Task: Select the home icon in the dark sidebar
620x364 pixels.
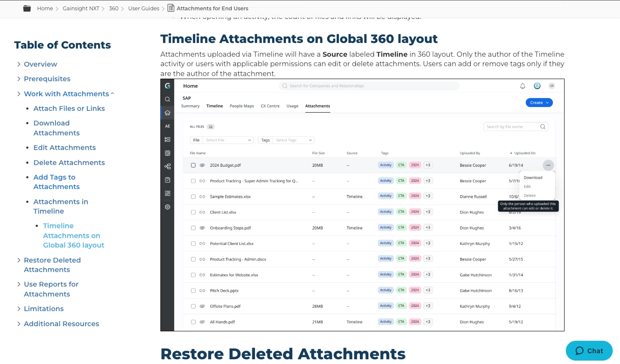Action: point(168,113)
